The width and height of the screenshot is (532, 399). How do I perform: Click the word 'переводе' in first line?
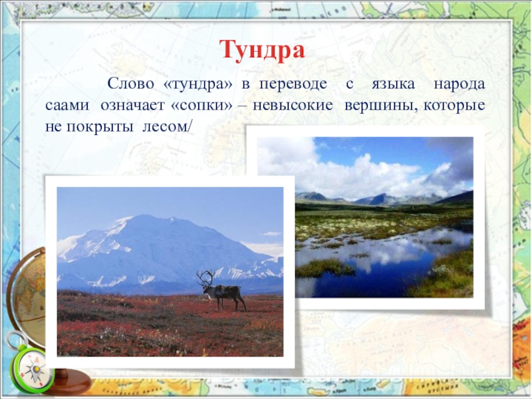point(293,85)
